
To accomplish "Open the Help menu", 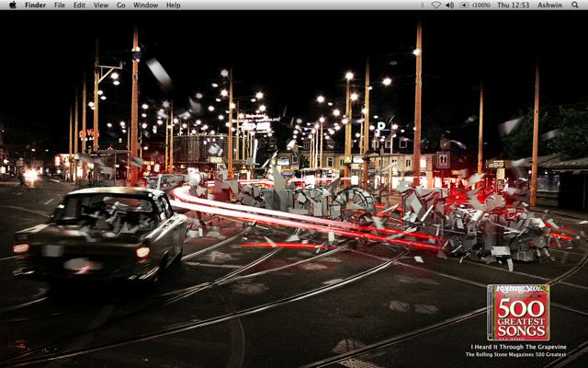I will [174, 6].
